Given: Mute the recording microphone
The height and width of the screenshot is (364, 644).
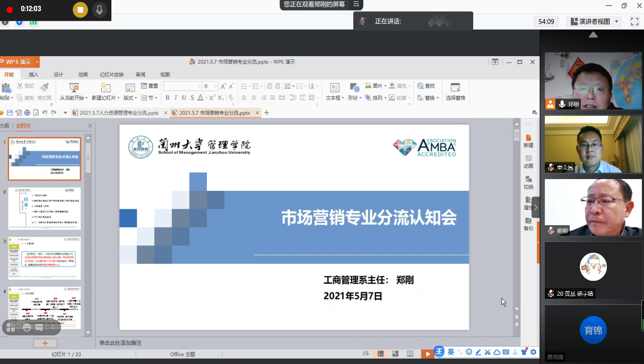Looking at the screenshot, I should click(99, 10).
